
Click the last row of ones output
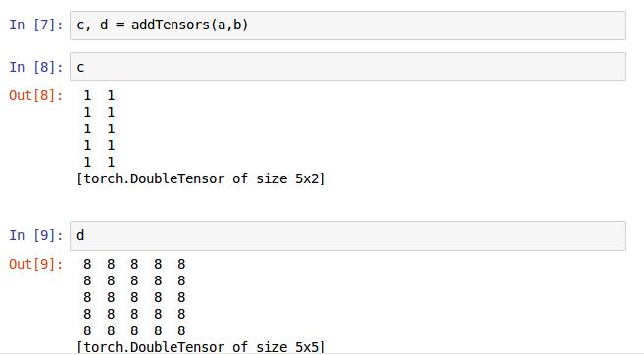pos(99,162)
